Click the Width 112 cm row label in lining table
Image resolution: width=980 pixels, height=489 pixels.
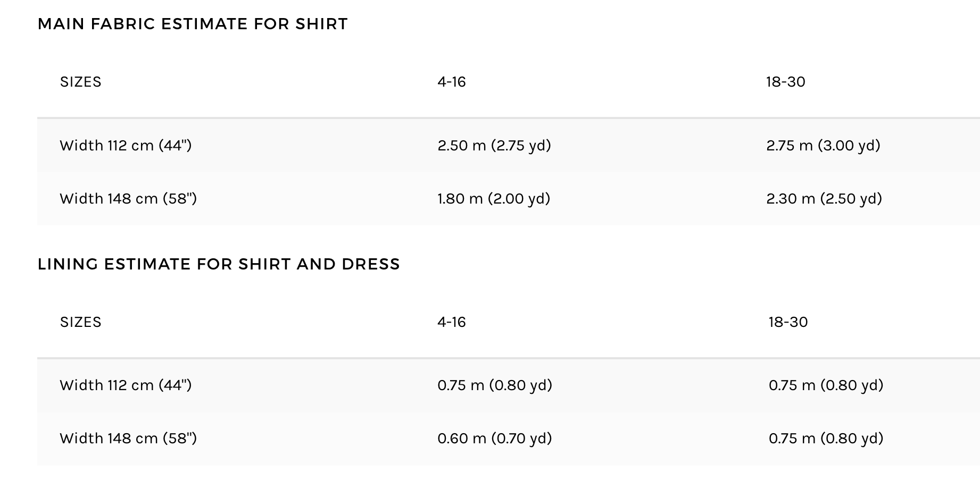(126, 385)
